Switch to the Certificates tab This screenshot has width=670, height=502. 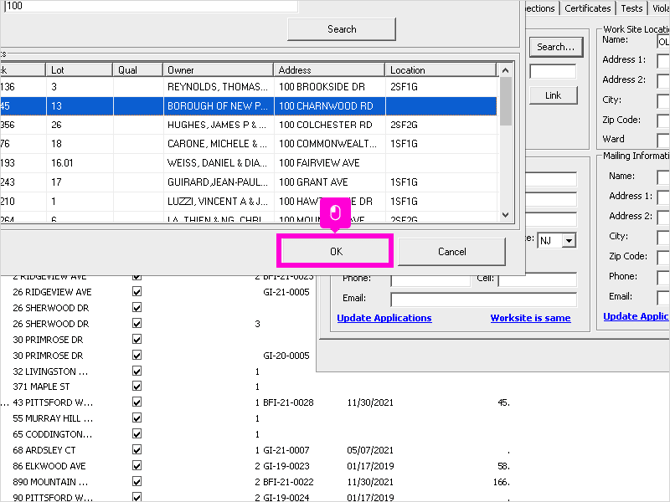[588, 9]
